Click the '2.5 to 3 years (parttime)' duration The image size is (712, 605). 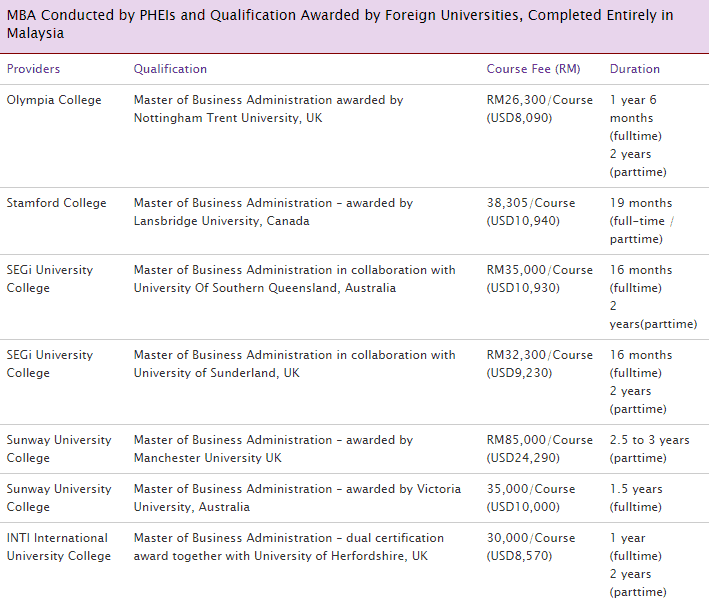pos(649,449)
